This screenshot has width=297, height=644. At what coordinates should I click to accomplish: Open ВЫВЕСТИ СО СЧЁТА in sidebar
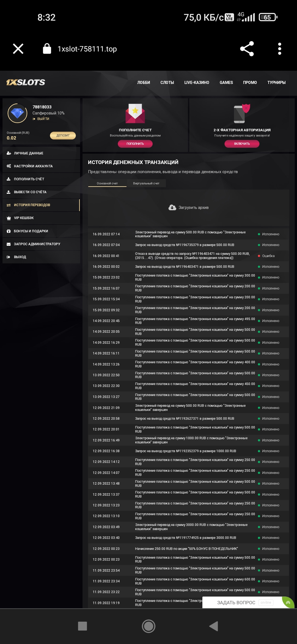coord(30,192)
